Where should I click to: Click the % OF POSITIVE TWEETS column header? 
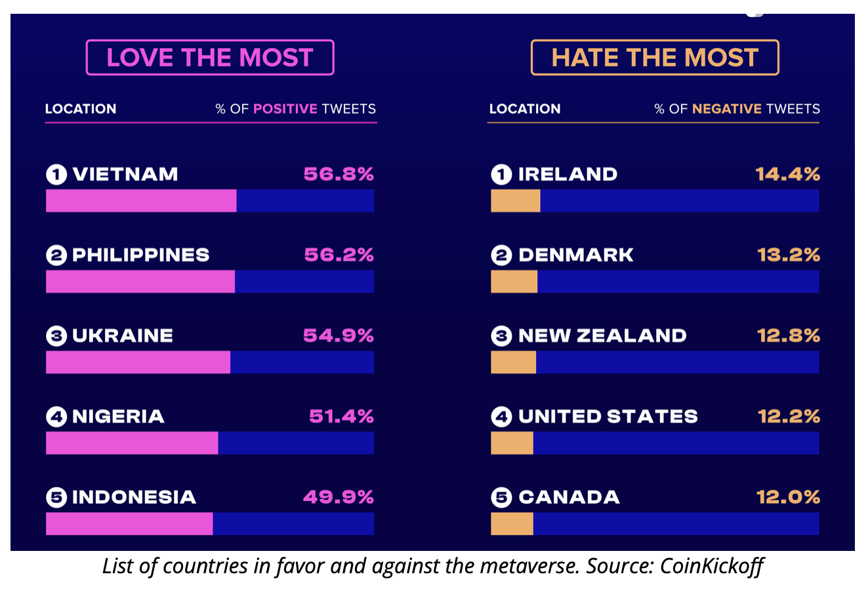tap(296, 109)
